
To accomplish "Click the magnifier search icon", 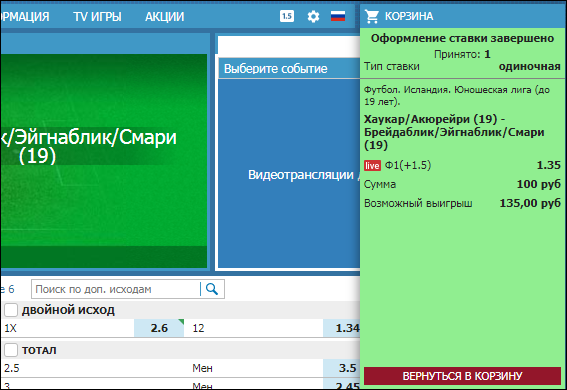I will [212, 289].
